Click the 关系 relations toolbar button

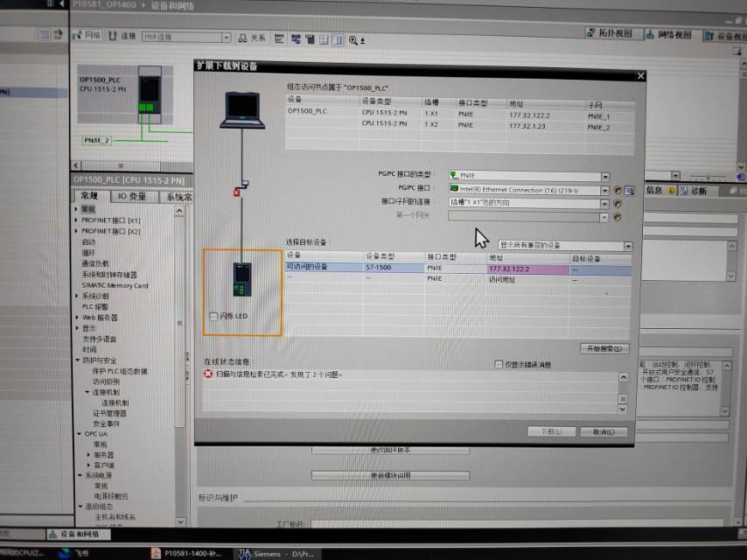(252, 38)
